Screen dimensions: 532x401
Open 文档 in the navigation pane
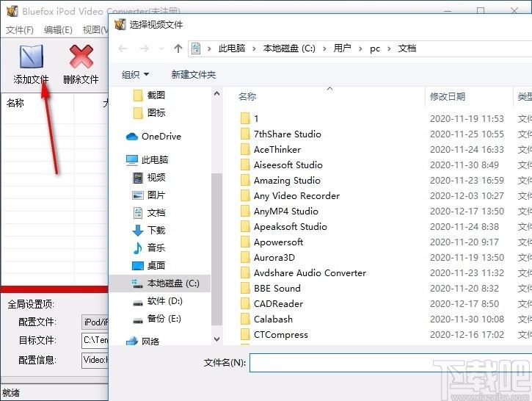(149, 212)
